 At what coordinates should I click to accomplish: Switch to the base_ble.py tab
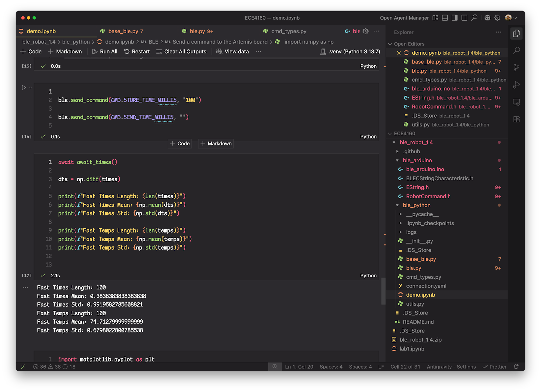pos(123,31)
